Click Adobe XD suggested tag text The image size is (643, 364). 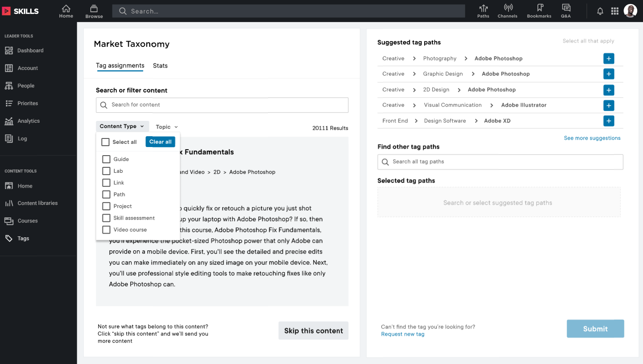pyautogui.click(x=497, y=121)
